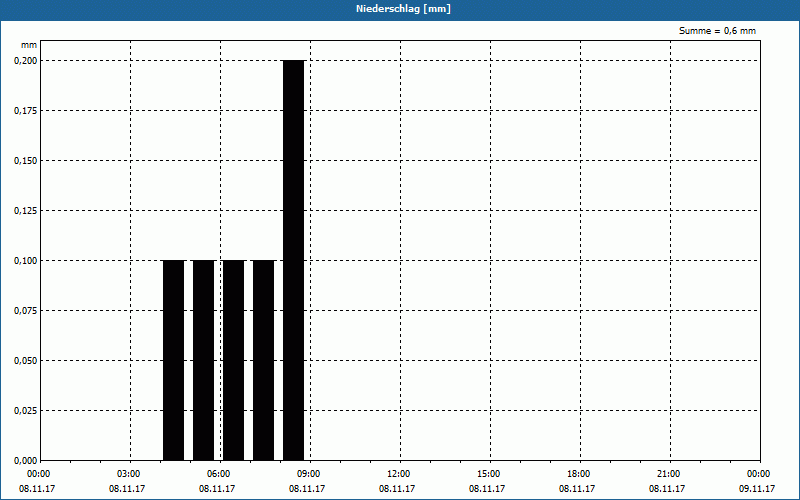Click the mm unit label above y-axis
This screenshot has width=800, height=500.
pyautogui.click(x=29, y=45)
